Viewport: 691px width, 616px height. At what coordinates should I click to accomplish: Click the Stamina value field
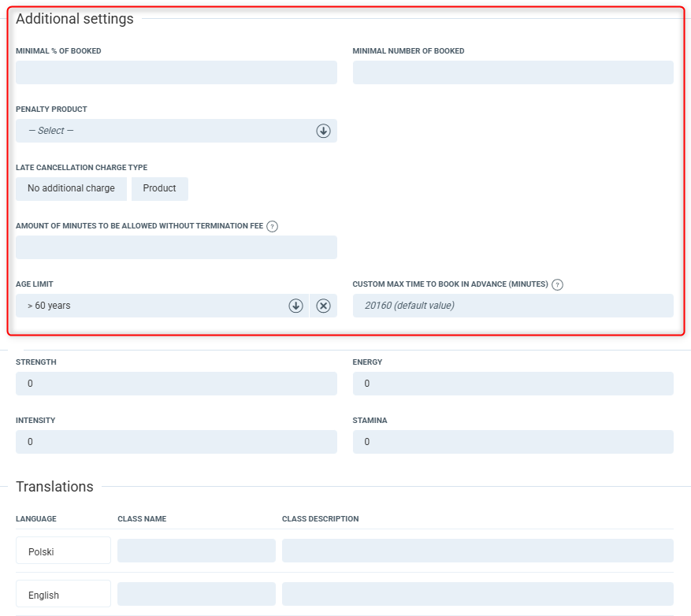pos(513,442)
